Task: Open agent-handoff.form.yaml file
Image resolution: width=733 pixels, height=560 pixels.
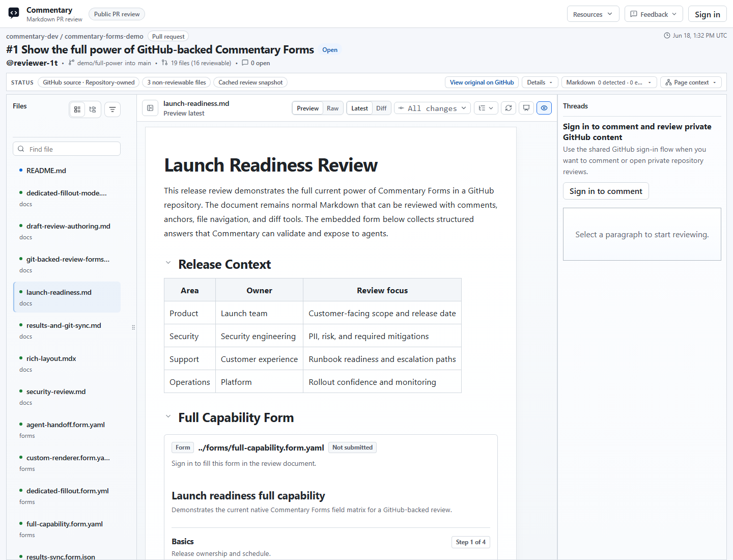Action: (67, 430)
